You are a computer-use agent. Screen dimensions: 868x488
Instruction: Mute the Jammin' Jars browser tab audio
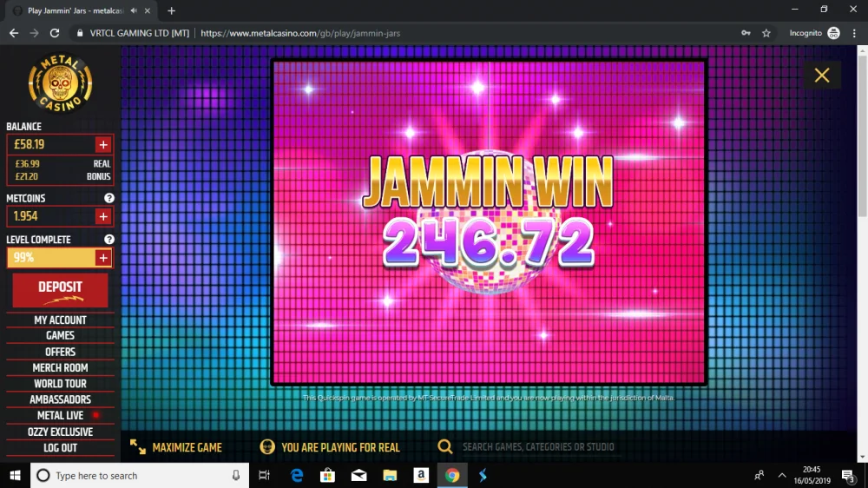tap(134, 10)
